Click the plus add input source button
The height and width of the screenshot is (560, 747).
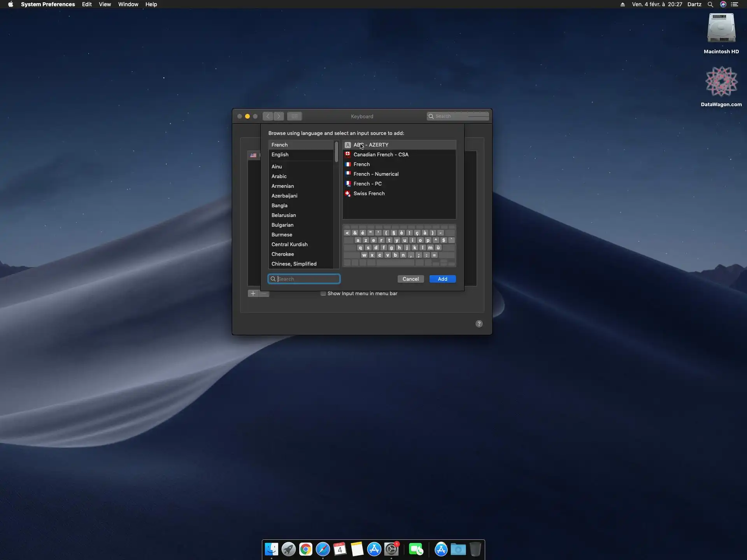253,294
